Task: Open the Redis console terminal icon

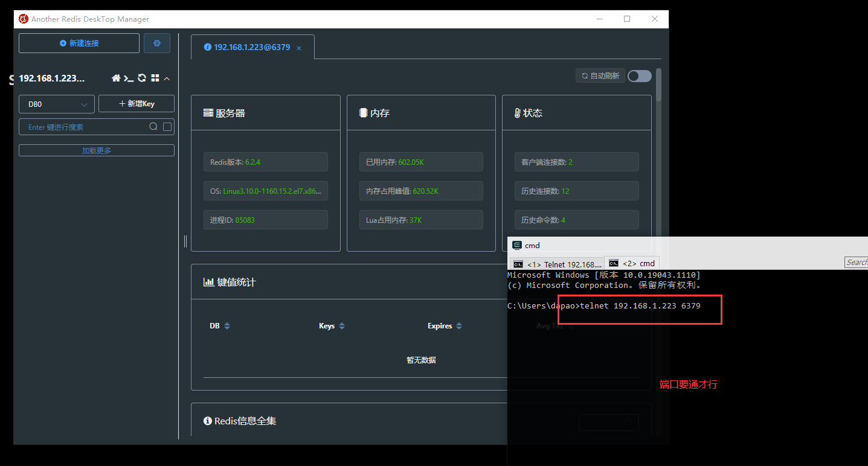Action: coord(129,78)
